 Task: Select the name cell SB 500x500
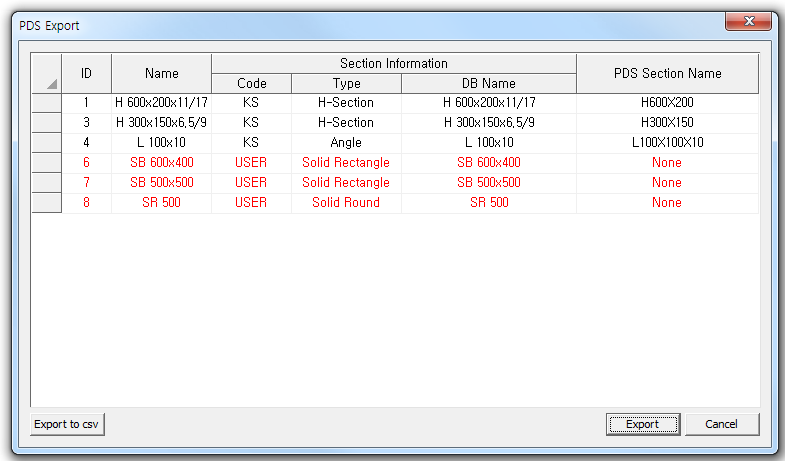162,183
